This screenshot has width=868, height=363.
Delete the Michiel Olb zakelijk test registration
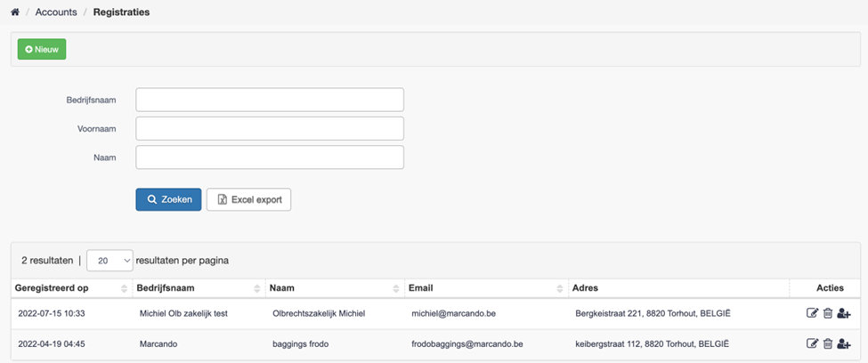828,313
